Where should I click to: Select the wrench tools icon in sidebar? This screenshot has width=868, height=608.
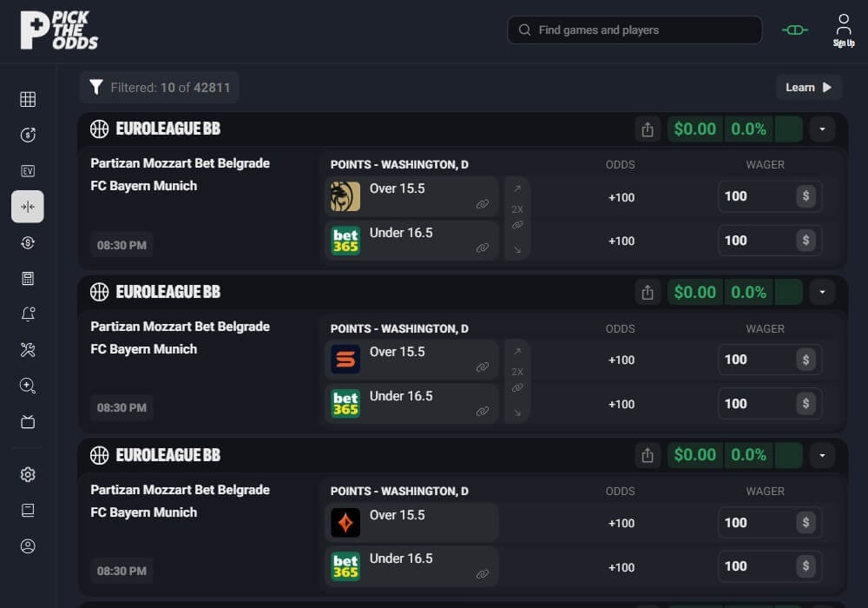click(27, 350)
